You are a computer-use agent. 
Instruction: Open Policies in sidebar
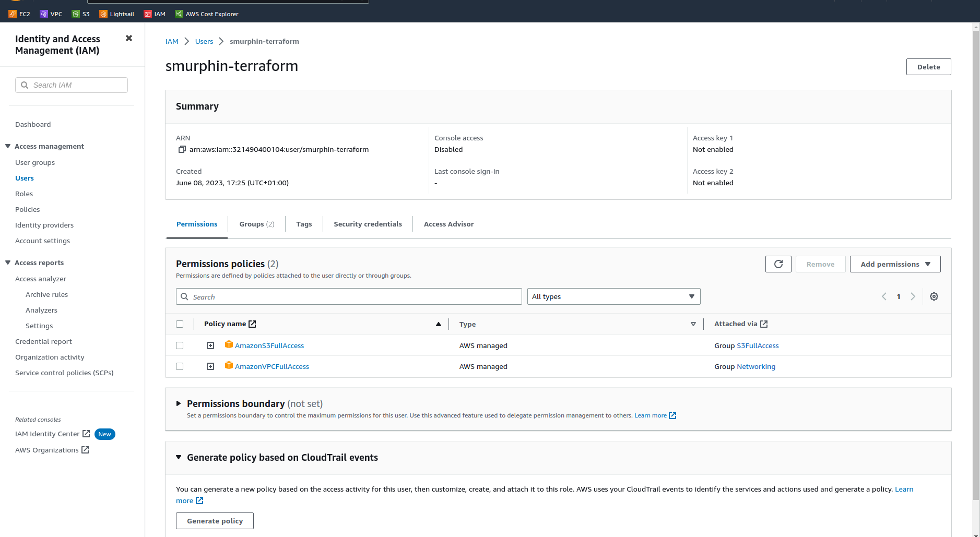pos(27,209)
